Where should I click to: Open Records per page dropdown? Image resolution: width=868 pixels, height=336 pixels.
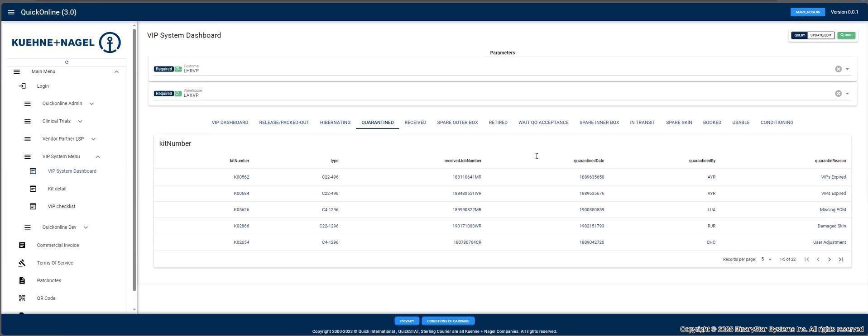[766, 260]
